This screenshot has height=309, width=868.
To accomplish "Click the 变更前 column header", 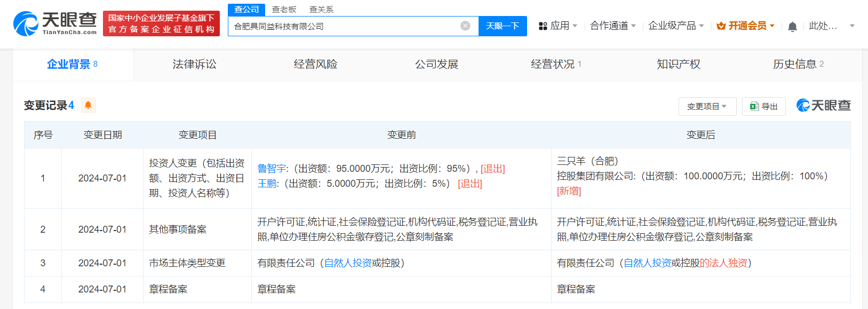I will click(401, 135).
